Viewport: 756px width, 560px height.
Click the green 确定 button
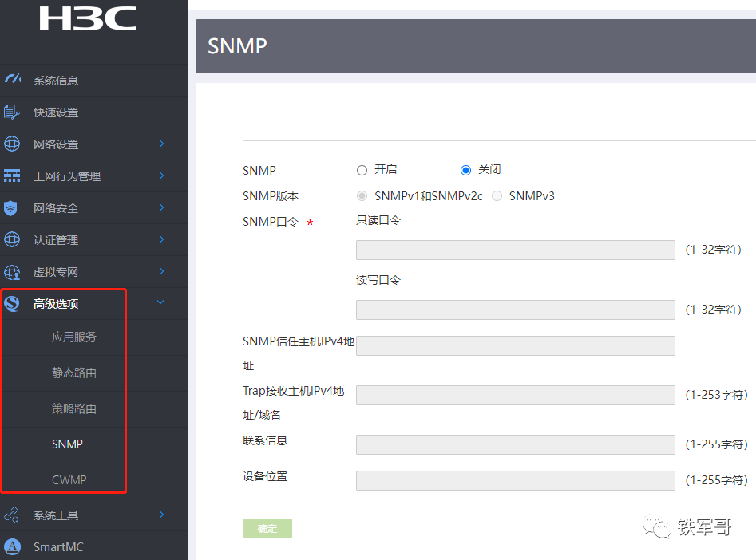[x=267, y=528]
